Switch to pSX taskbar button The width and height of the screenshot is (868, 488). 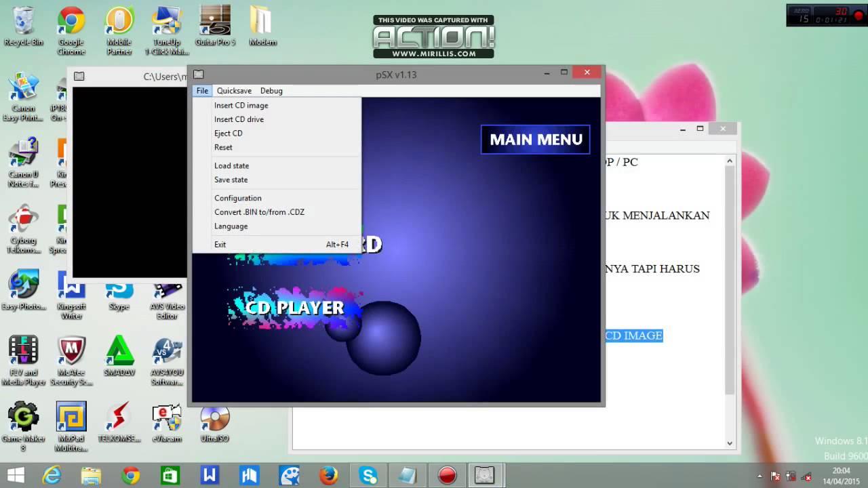[484, 475]
